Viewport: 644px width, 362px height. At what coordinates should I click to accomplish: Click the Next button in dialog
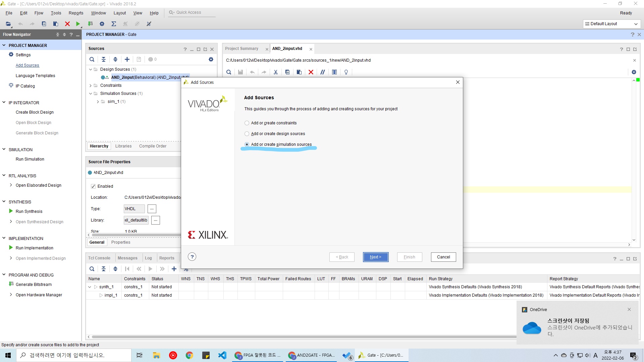click(x=375, y=257)
